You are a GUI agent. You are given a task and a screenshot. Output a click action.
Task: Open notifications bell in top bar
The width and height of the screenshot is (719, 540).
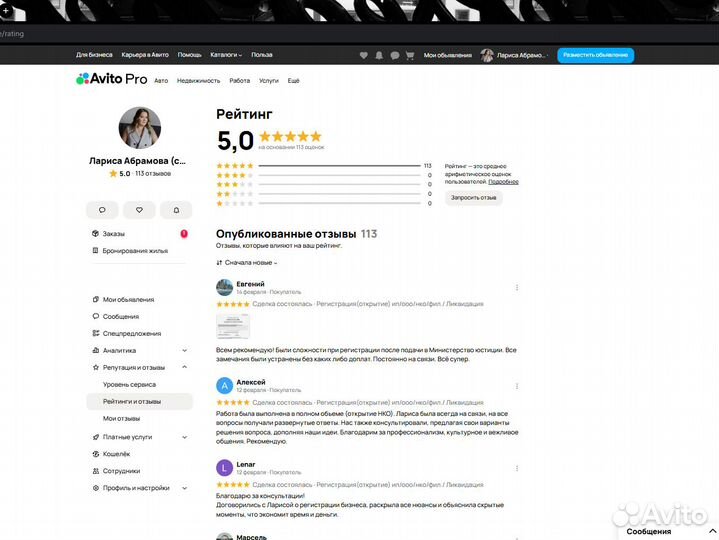click(x=379, y=55)
